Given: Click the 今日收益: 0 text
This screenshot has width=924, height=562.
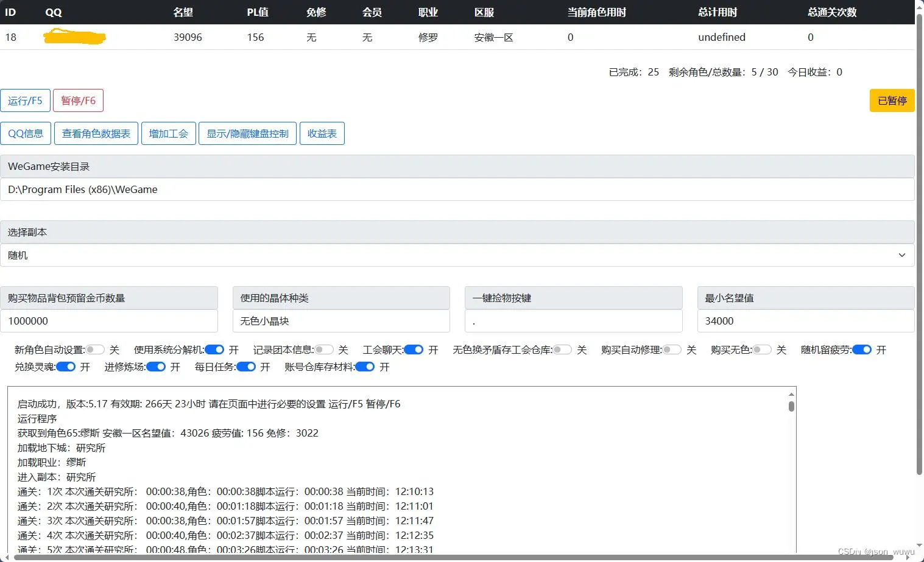Looking at the screenshot, I should tap(815, 72).
